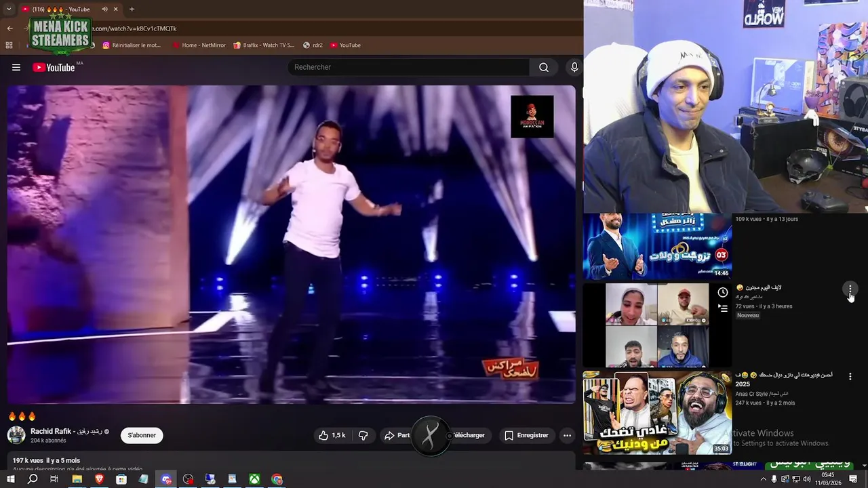Open the Xbox app from taskbar
The image size is (868, 488).
[254, 479]
